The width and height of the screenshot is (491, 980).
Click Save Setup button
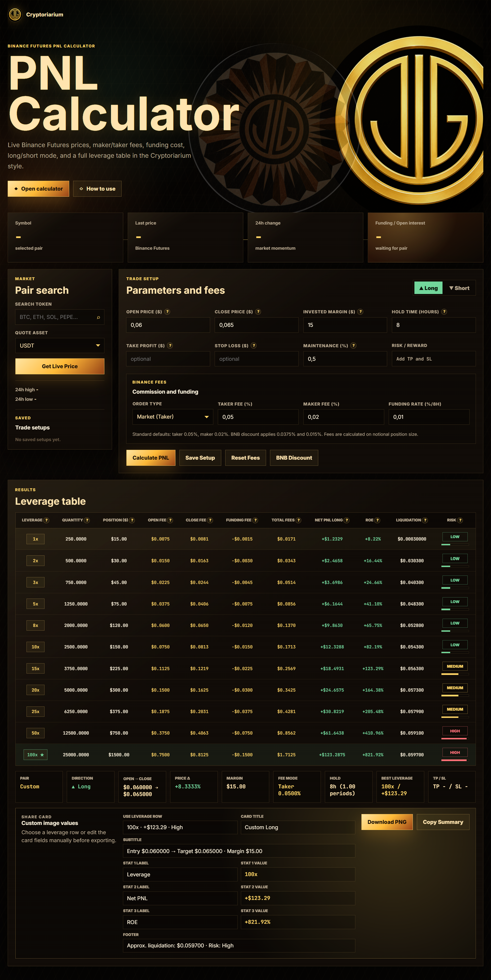(200, 458)
